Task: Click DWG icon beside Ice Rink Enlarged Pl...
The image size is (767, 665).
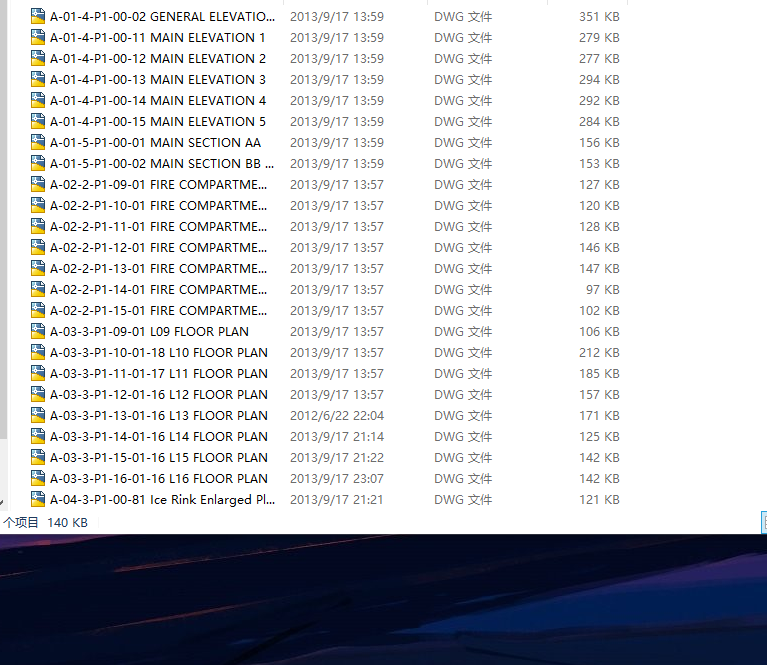Action: pyautogui.click(x=38, y=500)
